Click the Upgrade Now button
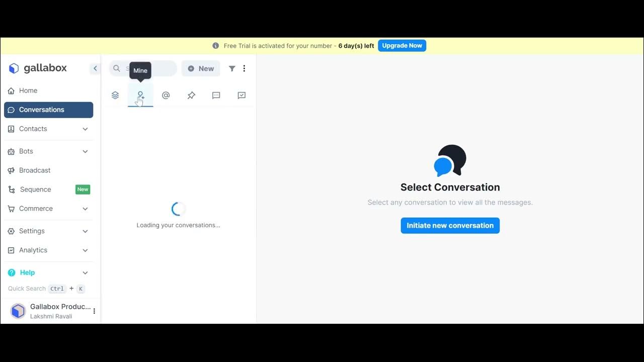This screenshot has height=362, width=644. (401, 45)
